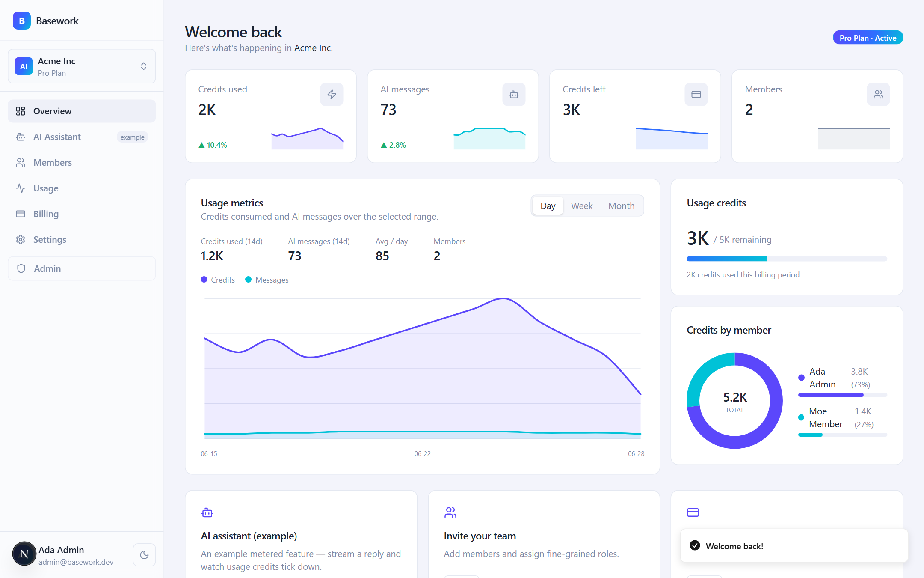Click Ada Admin's purple legend dot
Viewport: 924px width, 578px height.
[x=801, y=378]
